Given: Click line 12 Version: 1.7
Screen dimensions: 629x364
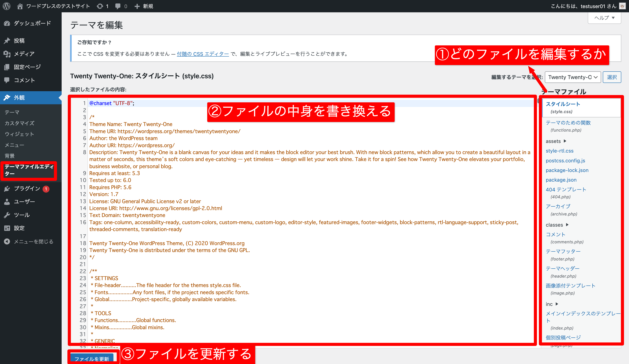Looking at the screenshot, I should click(104, 194).
